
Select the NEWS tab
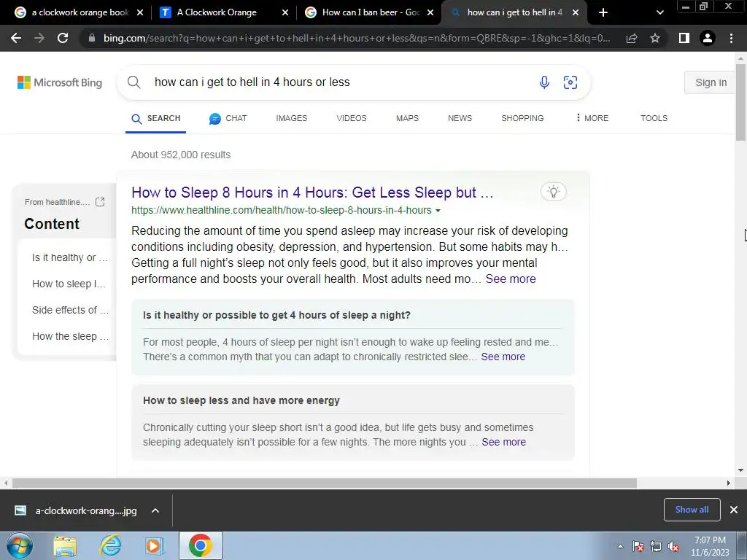460,118
